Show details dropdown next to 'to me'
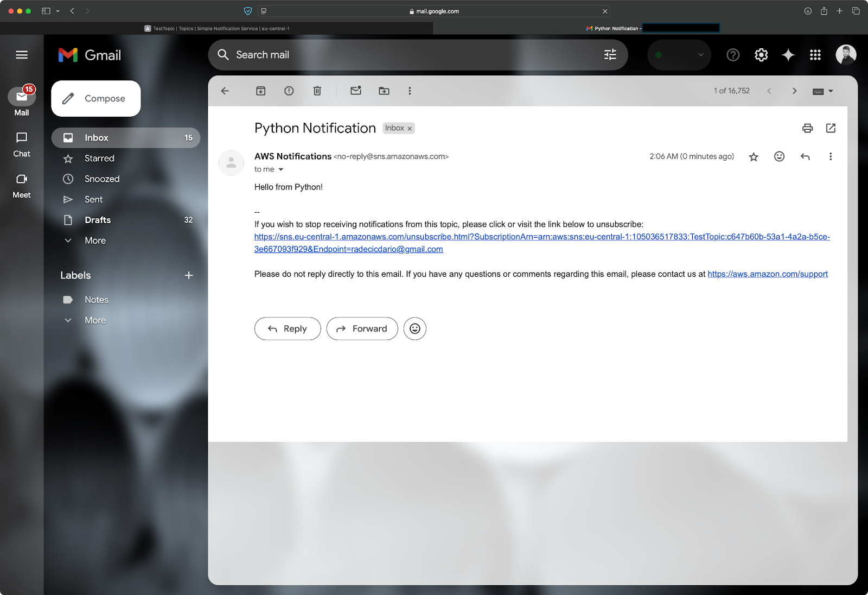The image size is (868, 595). [x=281, y=169]
